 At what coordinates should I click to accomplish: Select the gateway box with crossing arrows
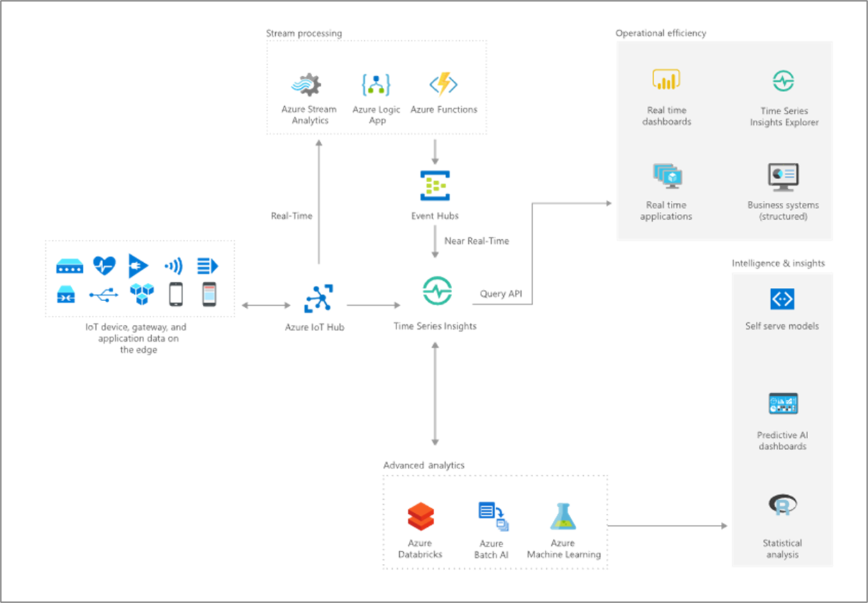click(x=66, y=295)
